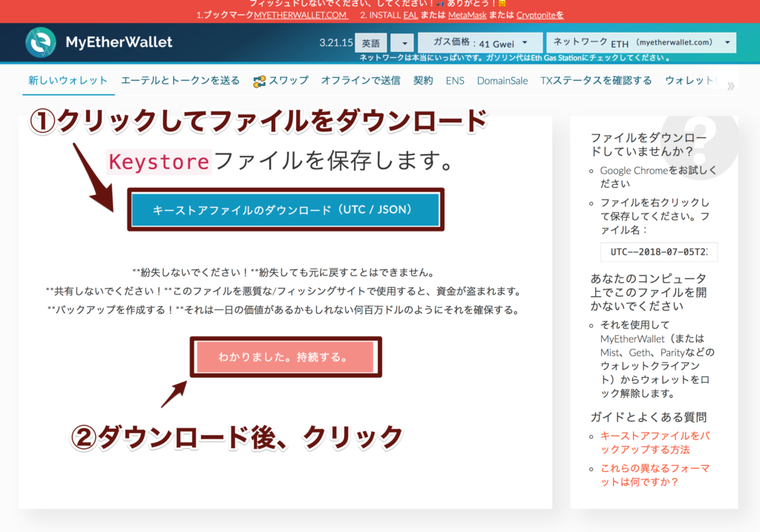Click the バックアップを作成する warning line
The width and height of the screenshot is (760, 532).
pyautogui.click(x=284, y=310)
